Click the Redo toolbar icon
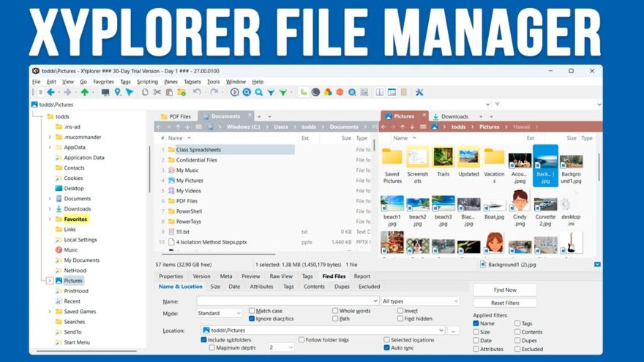 [214, 92]
